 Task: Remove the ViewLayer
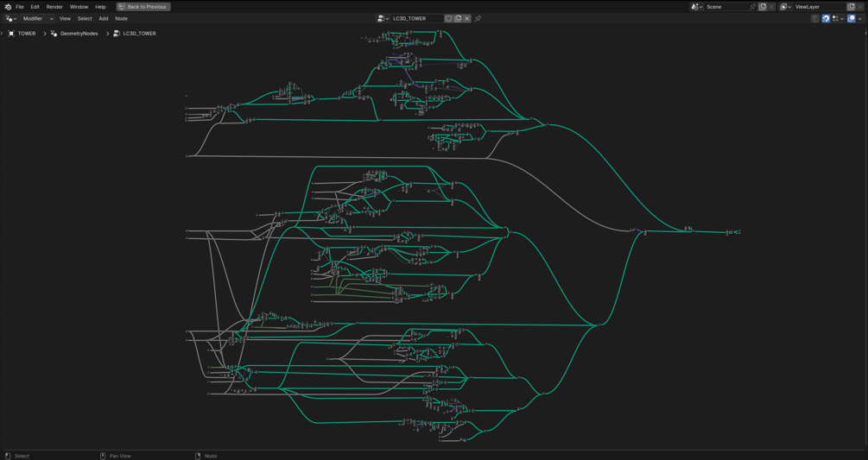click(860, 7)
